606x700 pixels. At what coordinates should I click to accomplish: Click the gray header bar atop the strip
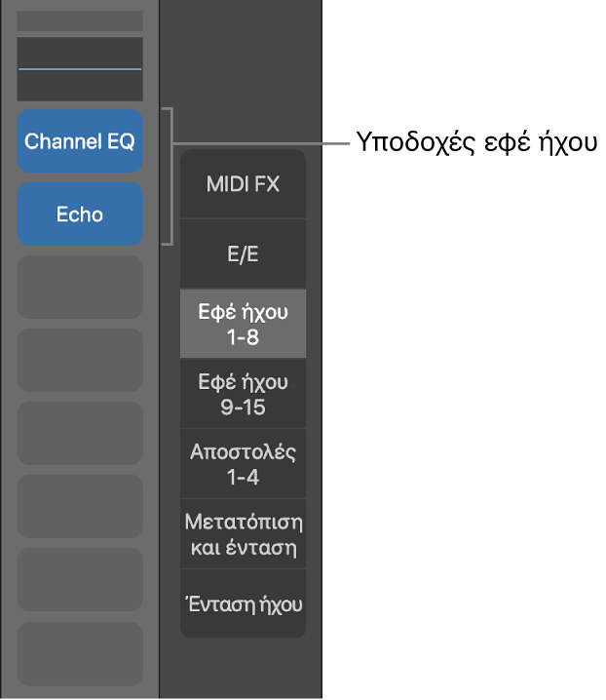pyautogui.click(x=80, y=20)
